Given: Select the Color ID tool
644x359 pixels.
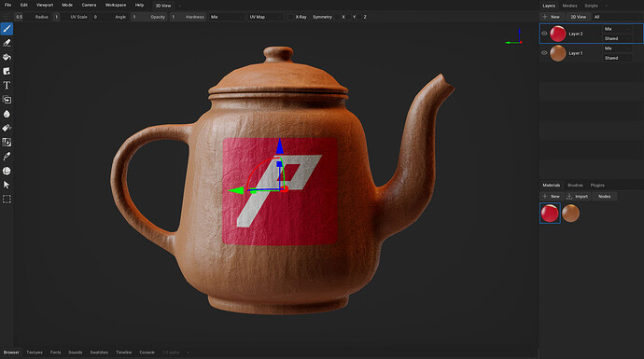Looking at the screenshot, I should (7, 143).
